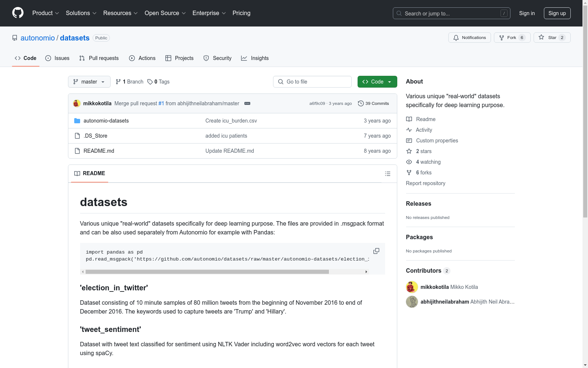Screen dimensions: 588x368
Task: Open the Security tab
Action: pyautogui.click(x=218, y=58)
